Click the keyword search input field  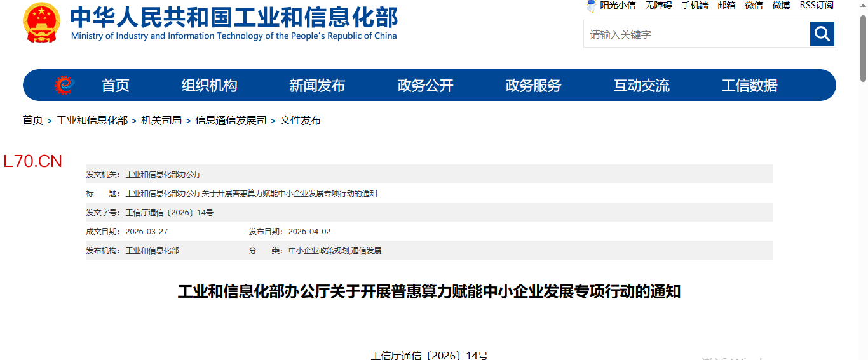[696, 34]
